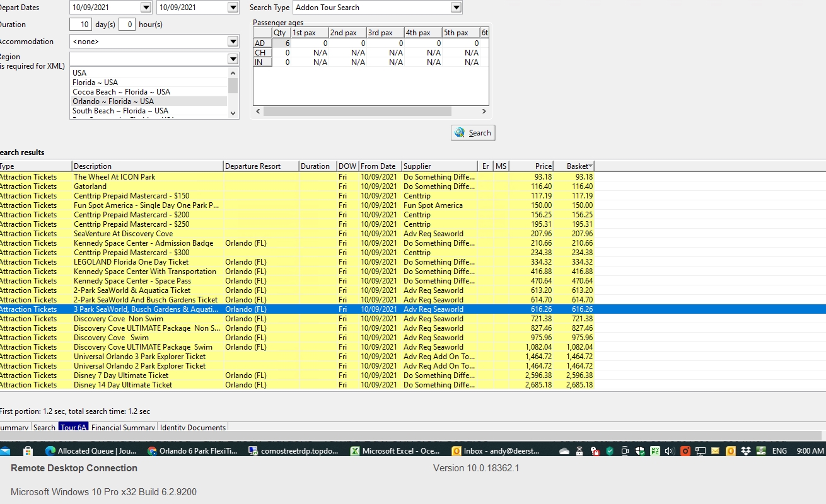Select 'Fun Spot America - Single Day' row
The width and height of the screenshot is (826, 504).
tap(296, 205)
